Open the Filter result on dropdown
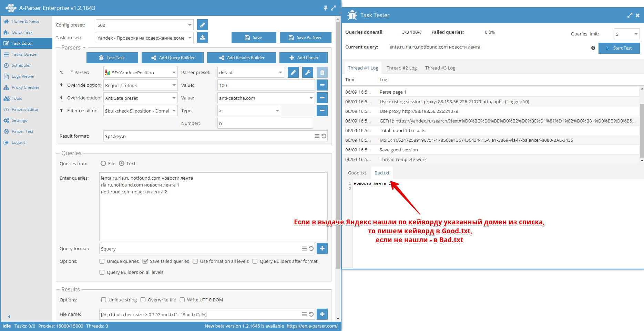Viewport: 644px width, 331px height. pos(174,110)
